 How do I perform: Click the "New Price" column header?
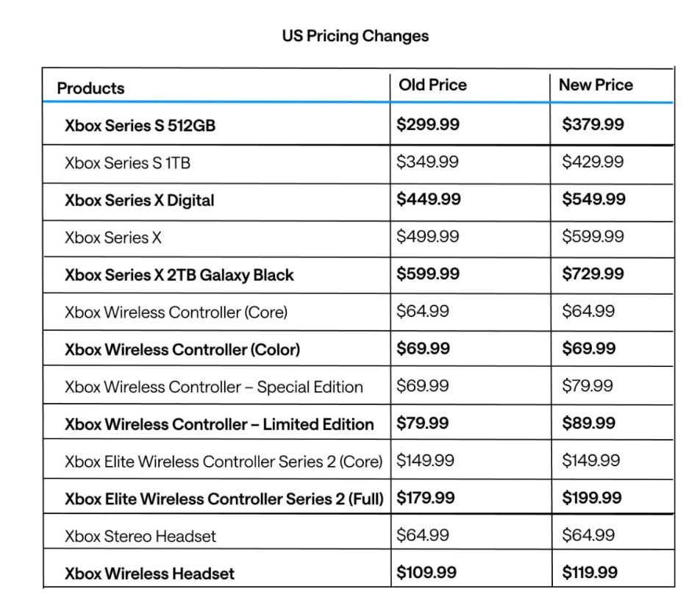click(596, 85)
